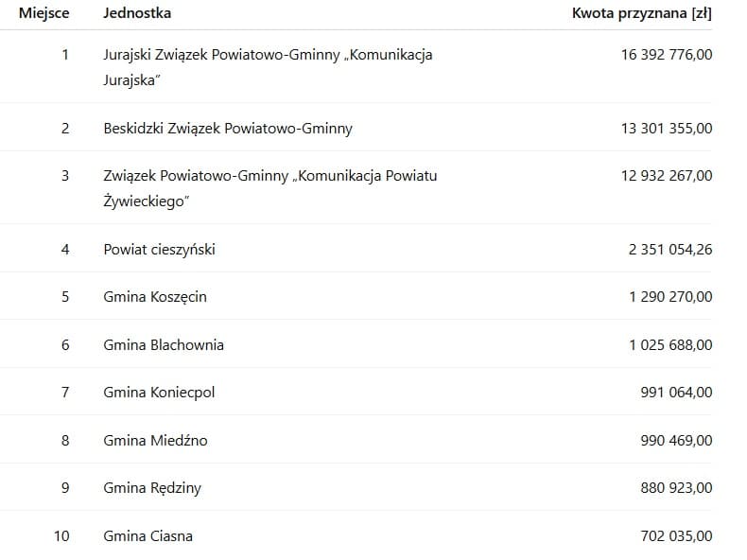Select the amount 2 351 054,26
747x560 pixels.
pos(670,249)
